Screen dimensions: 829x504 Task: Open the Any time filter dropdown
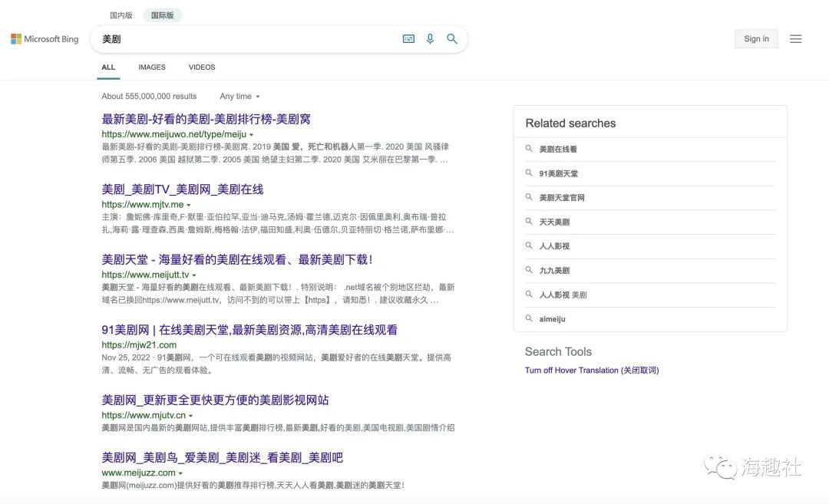pos(239,96)
